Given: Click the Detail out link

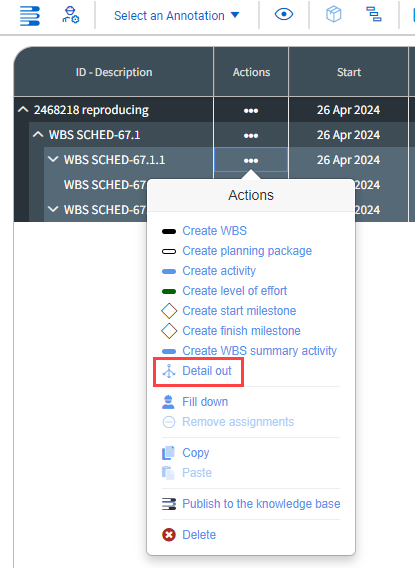Looking at the screenshot, I should (x=207, y=371).
